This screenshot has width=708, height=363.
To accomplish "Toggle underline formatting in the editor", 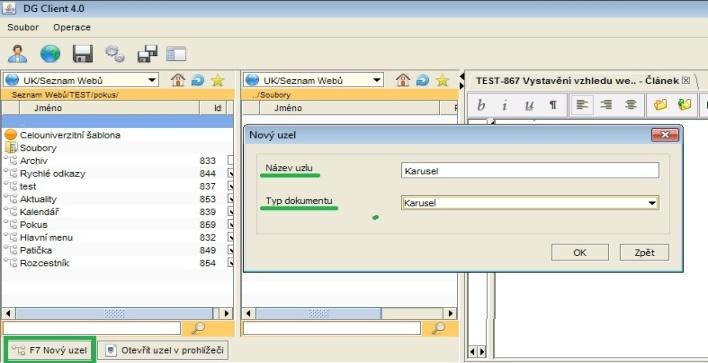I will [x=528, y=105].
